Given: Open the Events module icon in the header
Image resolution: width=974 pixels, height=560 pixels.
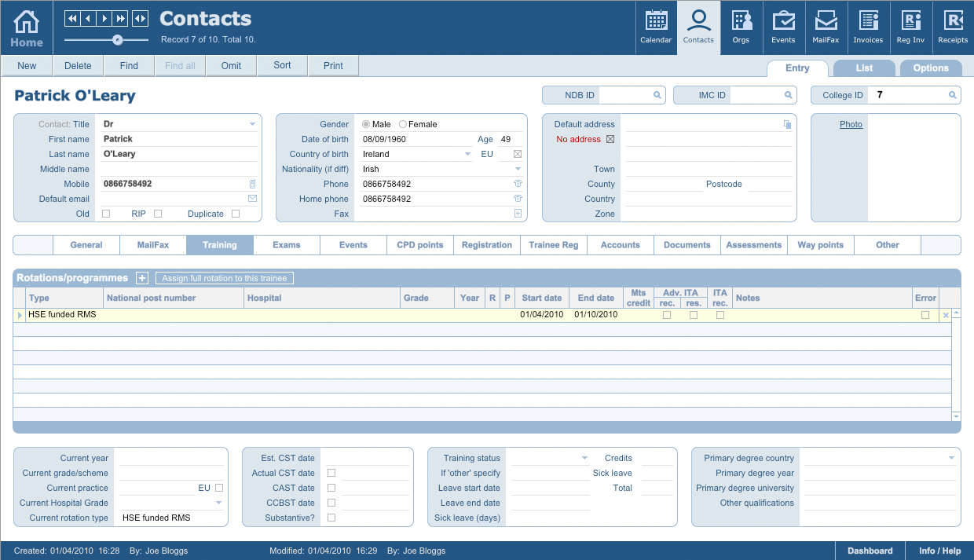Looking at the screenshot, I should [x=783, y=27].
